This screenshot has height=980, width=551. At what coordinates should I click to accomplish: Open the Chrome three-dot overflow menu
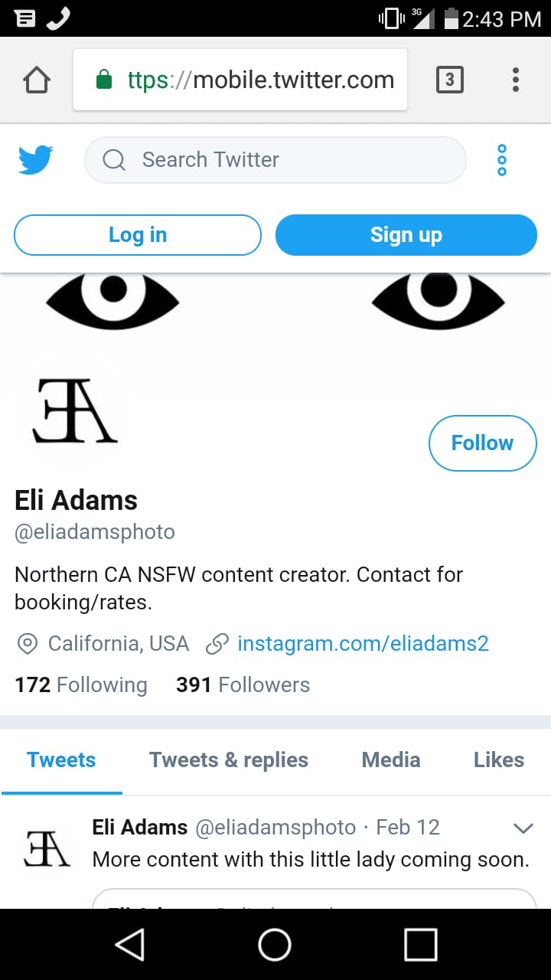[516, 80]
